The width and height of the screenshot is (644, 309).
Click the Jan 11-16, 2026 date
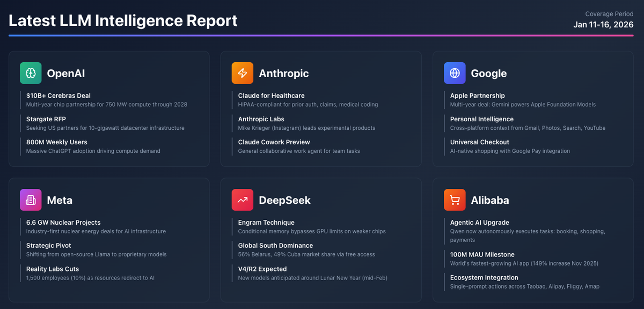pos(604,25)
